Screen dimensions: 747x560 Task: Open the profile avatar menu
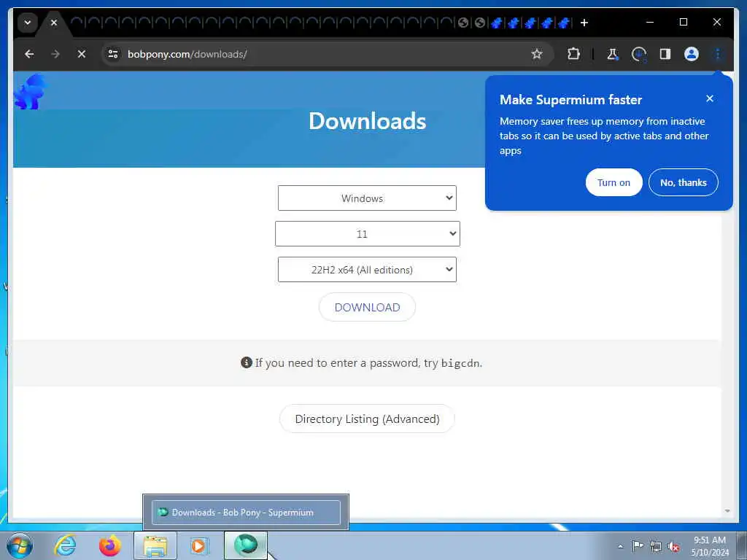[x=692, y=54]
